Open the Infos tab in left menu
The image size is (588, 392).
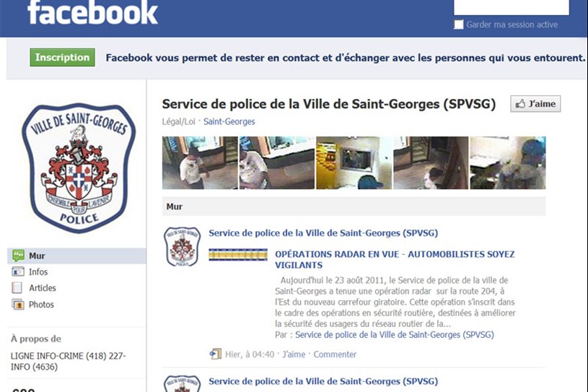[38, 271]
